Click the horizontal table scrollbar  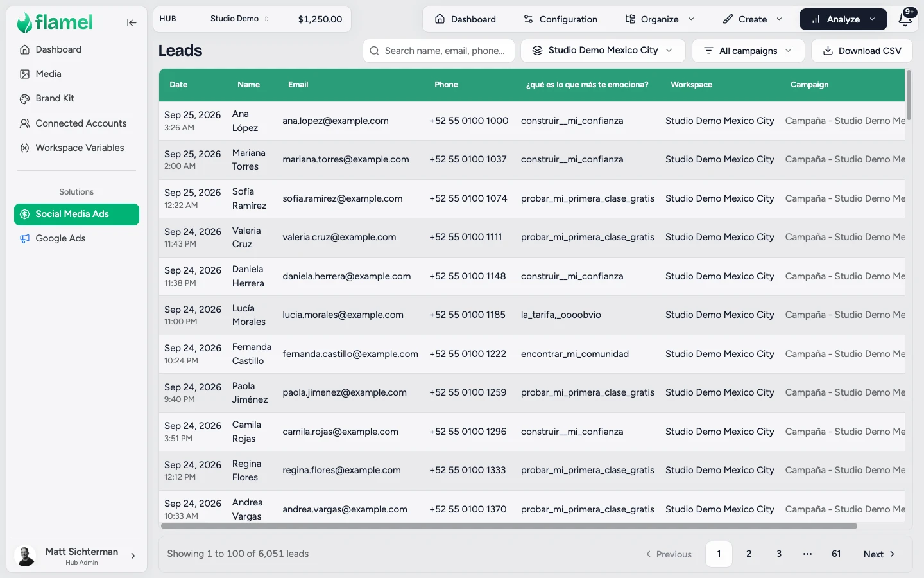509,526
